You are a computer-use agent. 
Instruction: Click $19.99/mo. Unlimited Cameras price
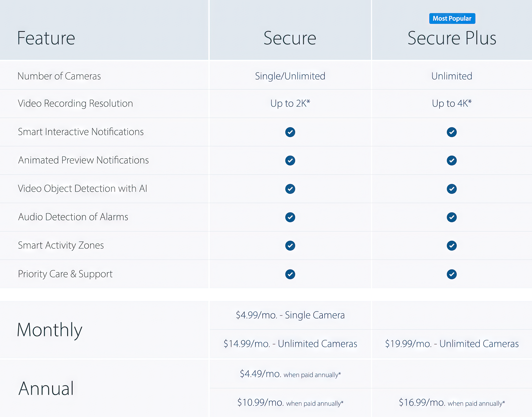(x=452, y=344)
